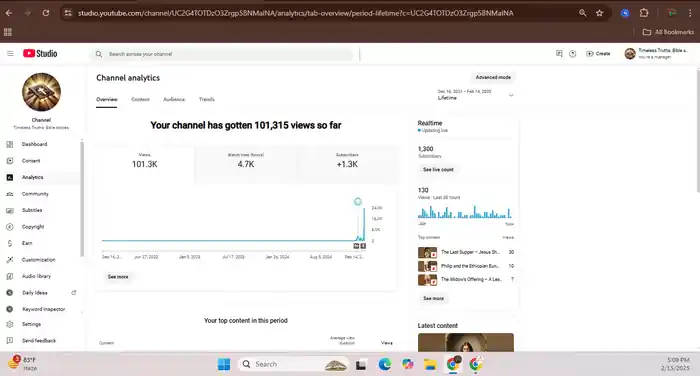Image resolution: width=700 pixels, height=376 pixels.
Task: Click the browser address bar URL
Action: pyautogui.click(x=296, y=13)
